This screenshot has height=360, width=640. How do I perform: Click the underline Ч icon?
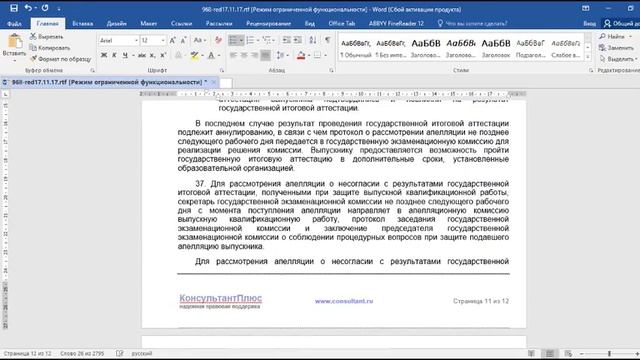pos(125,55)
